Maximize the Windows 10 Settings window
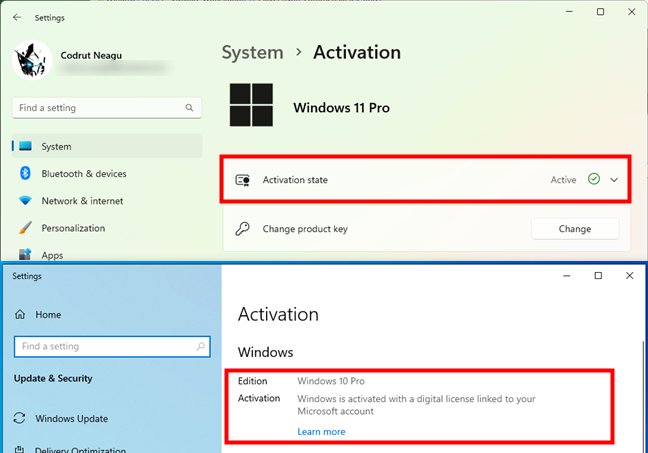 click(x=598, y=276)
